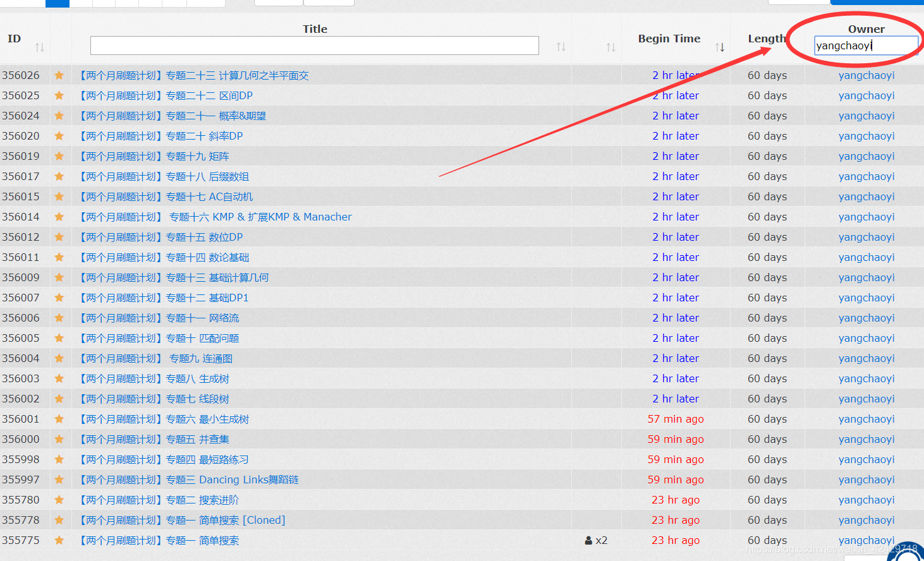Screen dimensions: 924x561
Task: Toggle favorite star for contest 356002
Action: pos(59,399)
